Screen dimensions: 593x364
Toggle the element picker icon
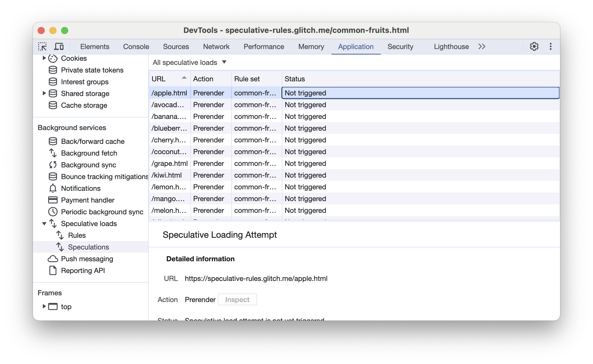click(x=43, y=47)
